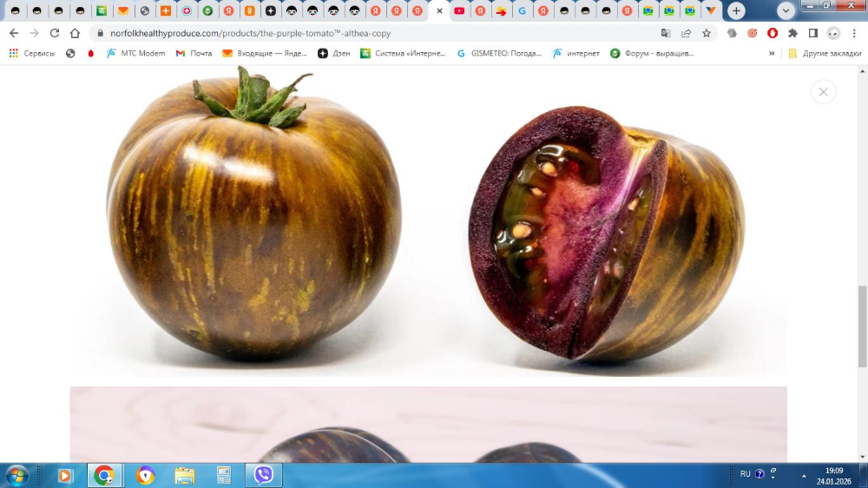Translate this page using the translate icon
Screen dimensions: 868x488
click(666, 33)
